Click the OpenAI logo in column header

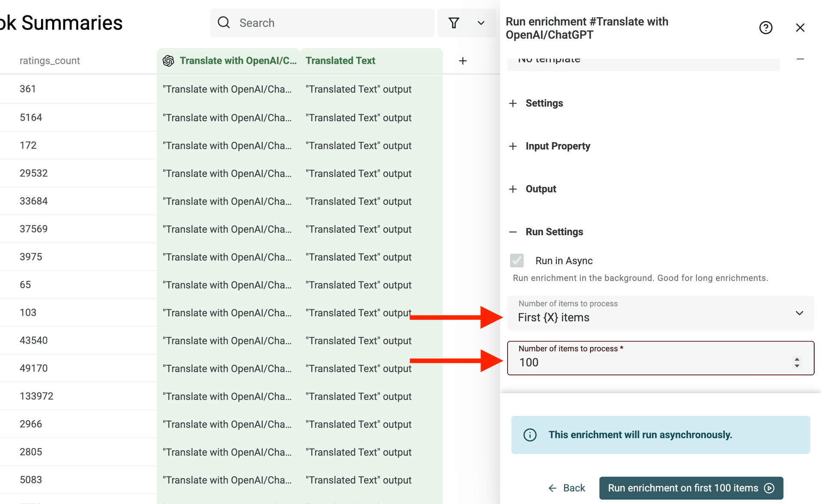168,61
